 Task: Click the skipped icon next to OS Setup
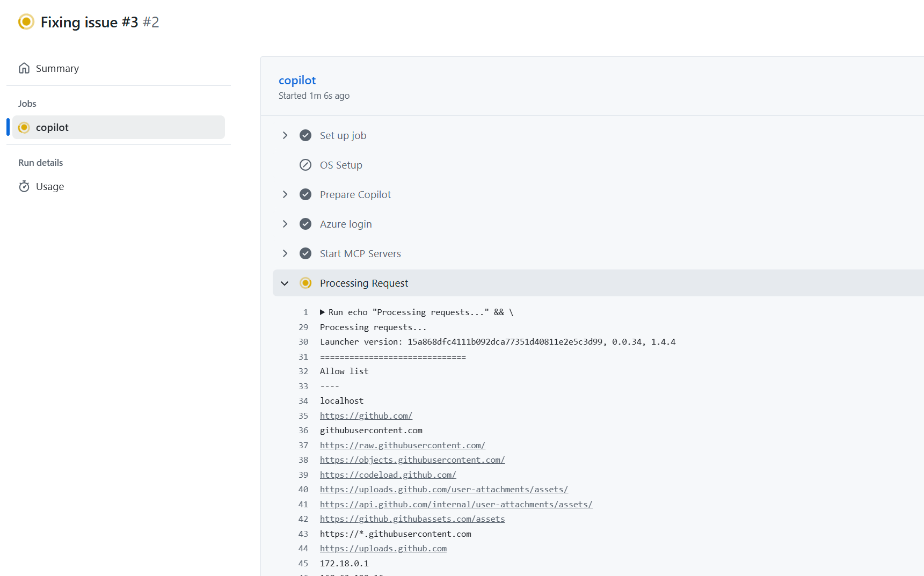[x=305, y=165]
